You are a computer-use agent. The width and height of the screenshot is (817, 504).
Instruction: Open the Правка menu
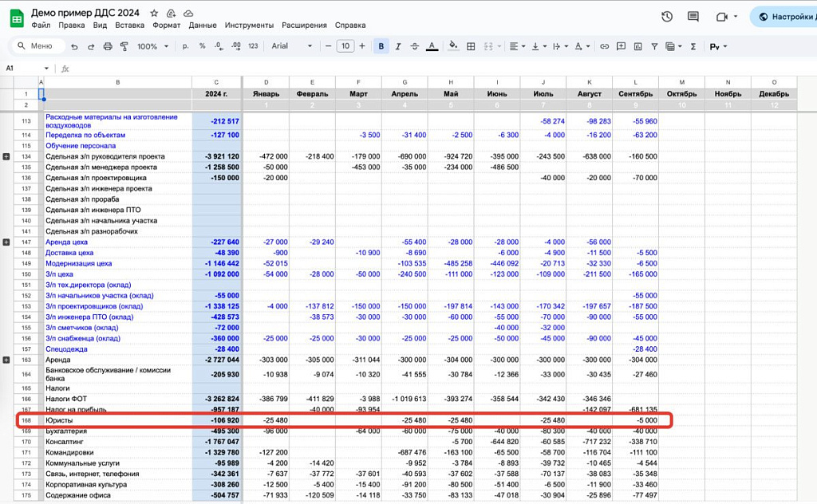[x=71, y=25]
